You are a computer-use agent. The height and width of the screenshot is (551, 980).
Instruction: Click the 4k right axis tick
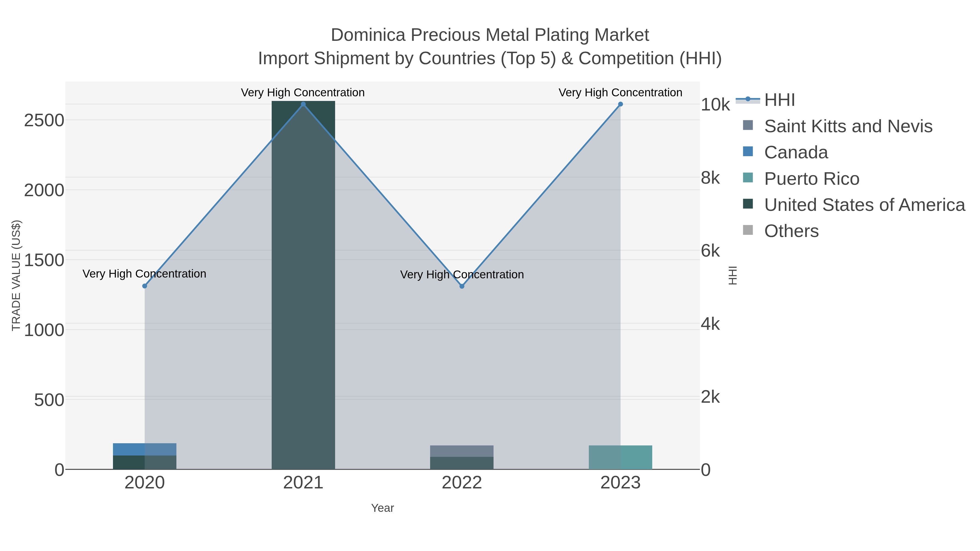click(710, 324)
